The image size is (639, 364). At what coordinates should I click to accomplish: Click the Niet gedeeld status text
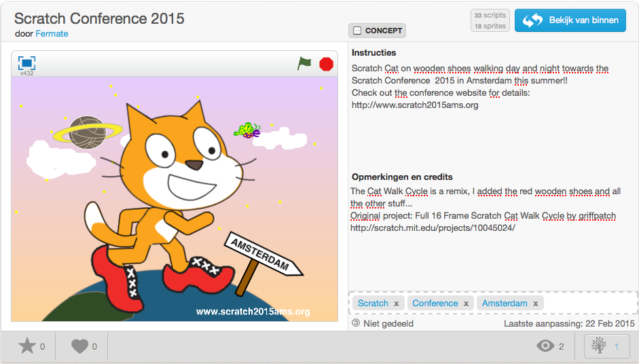(x=388, y=324)
